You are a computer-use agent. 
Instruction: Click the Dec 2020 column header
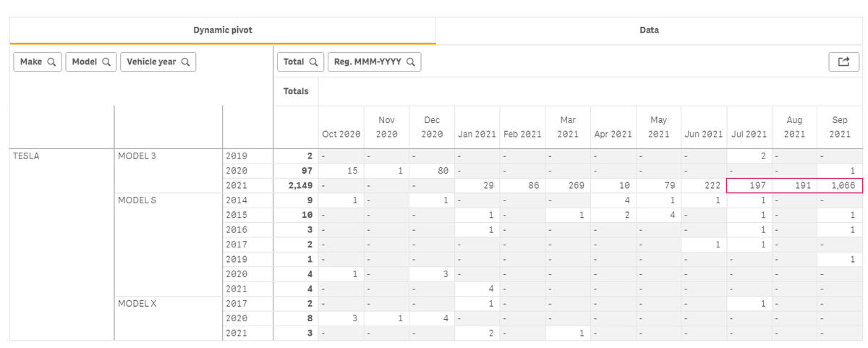point(432,127)
